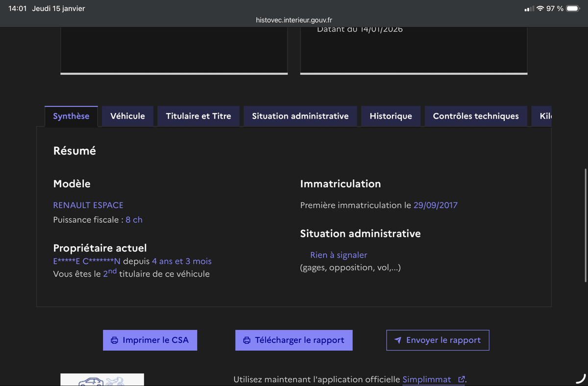Viewport: 588px width, 386px height.
Task: Click the Rien à signaler status text
Action: pyautogui.click(x=339, y=255)
